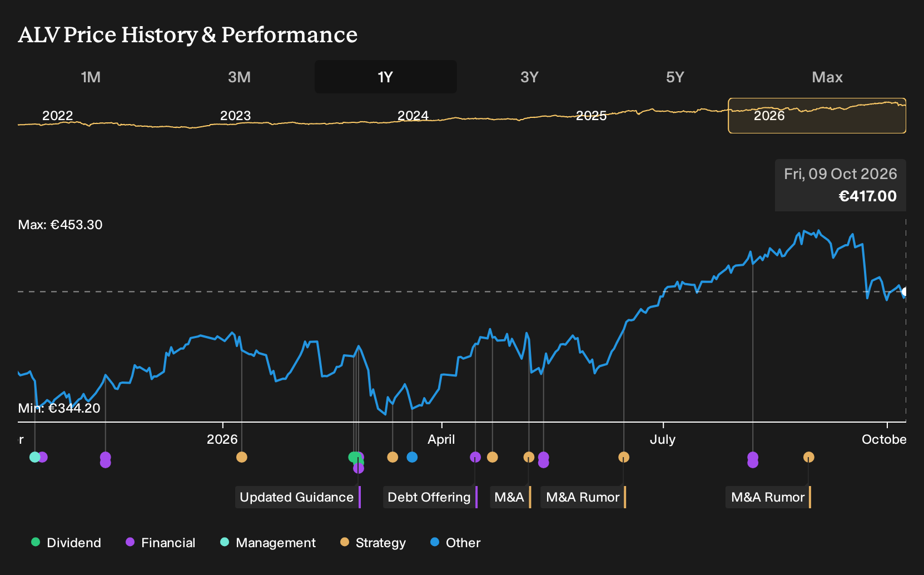This screenshot has height=575, width=924.
Task: Click the Min: €344.20 label
Action: (59, 408)
